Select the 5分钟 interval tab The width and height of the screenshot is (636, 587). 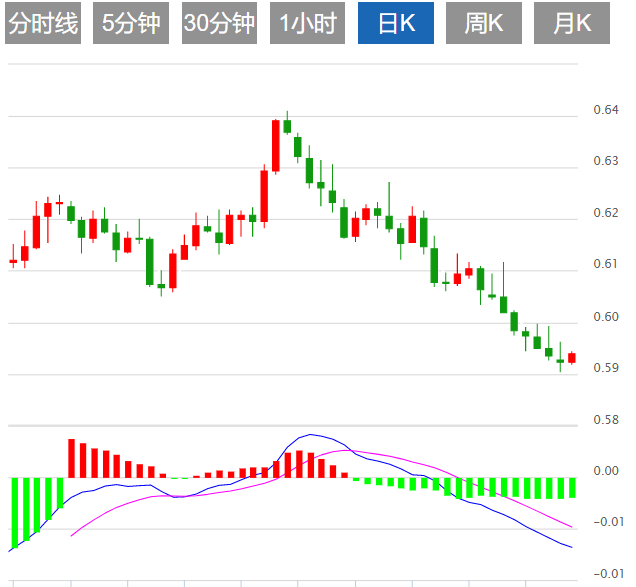tap(131, 23)
